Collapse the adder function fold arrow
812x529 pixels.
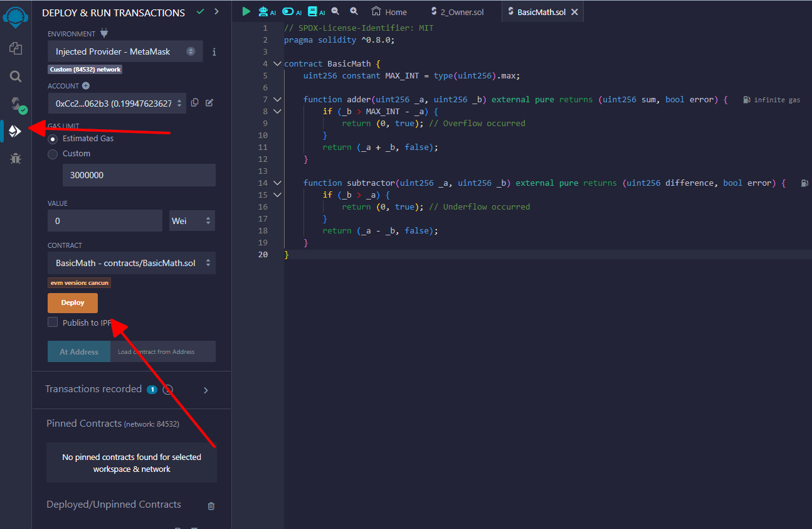[x=277, y=100]
